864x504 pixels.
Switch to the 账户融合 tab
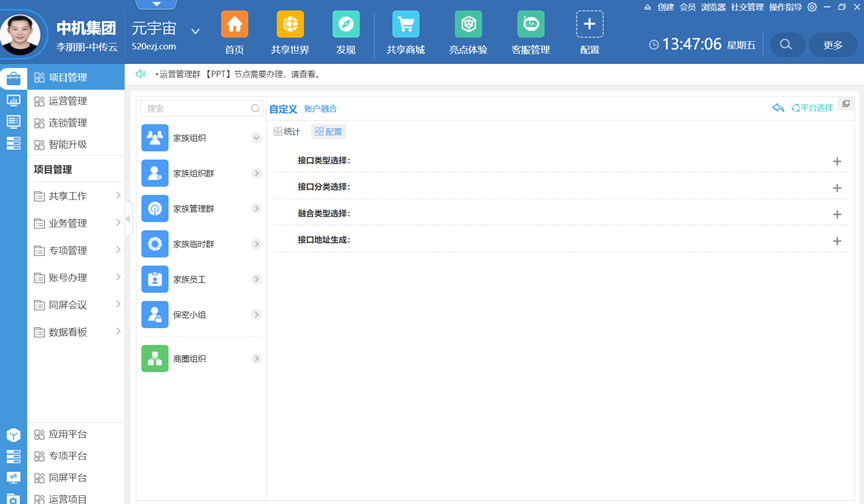click(320, 109)
